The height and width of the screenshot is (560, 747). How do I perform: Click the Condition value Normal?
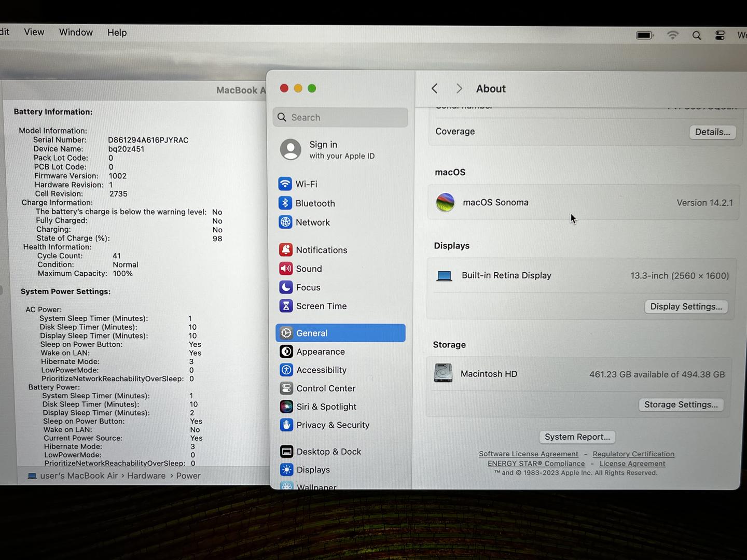[x=126, y=264]
